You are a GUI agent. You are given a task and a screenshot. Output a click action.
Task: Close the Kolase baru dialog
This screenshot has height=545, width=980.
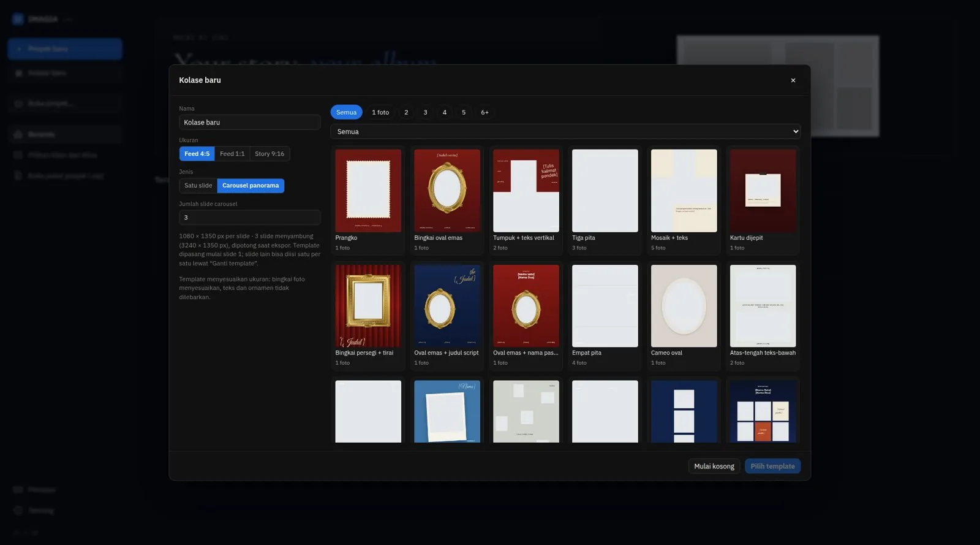(793, 80)
